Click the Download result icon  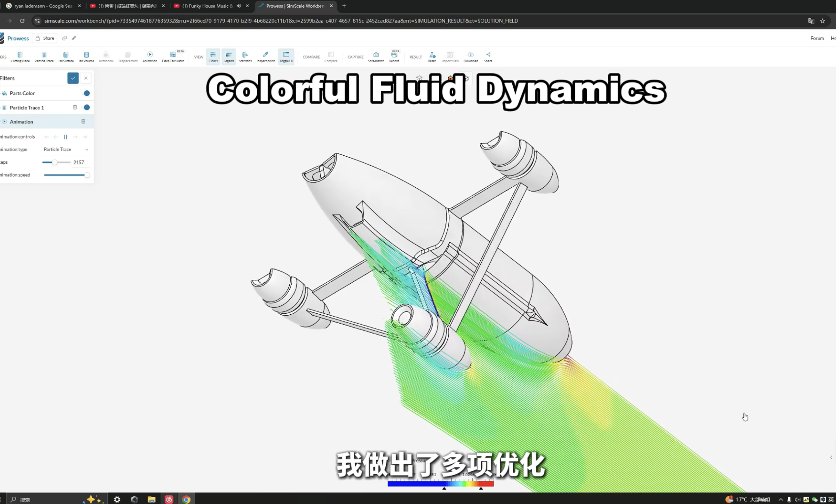[470, 57]
